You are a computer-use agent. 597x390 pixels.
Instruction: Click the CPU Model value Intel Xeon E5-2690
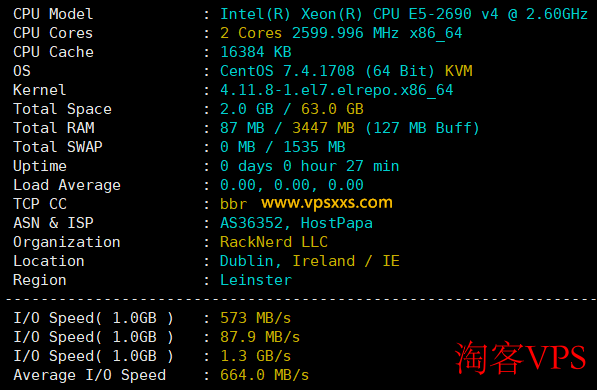coord(404,14)
